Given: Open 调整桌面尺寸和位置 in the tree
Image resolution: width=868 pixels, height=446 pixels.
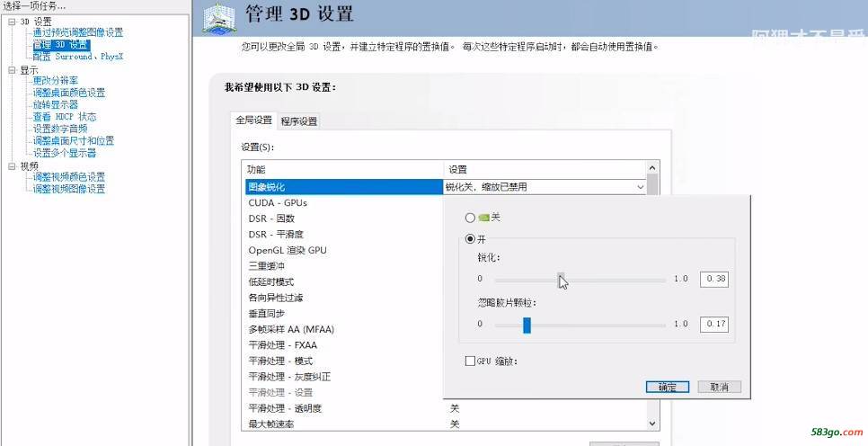Looking at the screenshot, I should point(73,141).
